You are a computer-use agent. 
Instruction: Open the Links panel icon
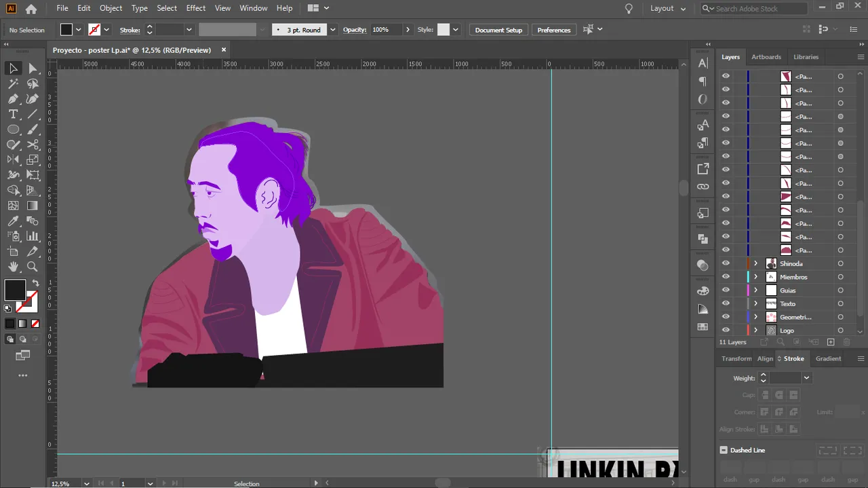[703, 187]
